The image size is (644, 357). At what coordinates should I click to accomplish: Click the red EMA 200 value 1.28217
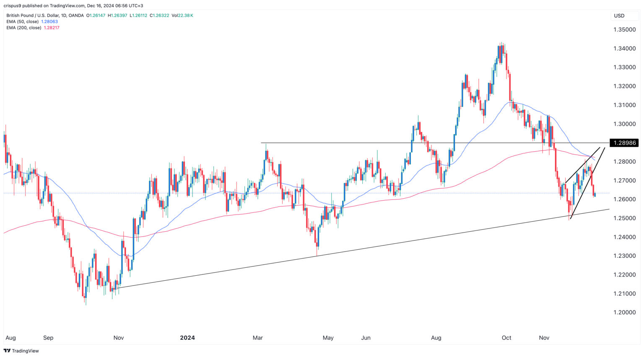click(x=51, y=27)
